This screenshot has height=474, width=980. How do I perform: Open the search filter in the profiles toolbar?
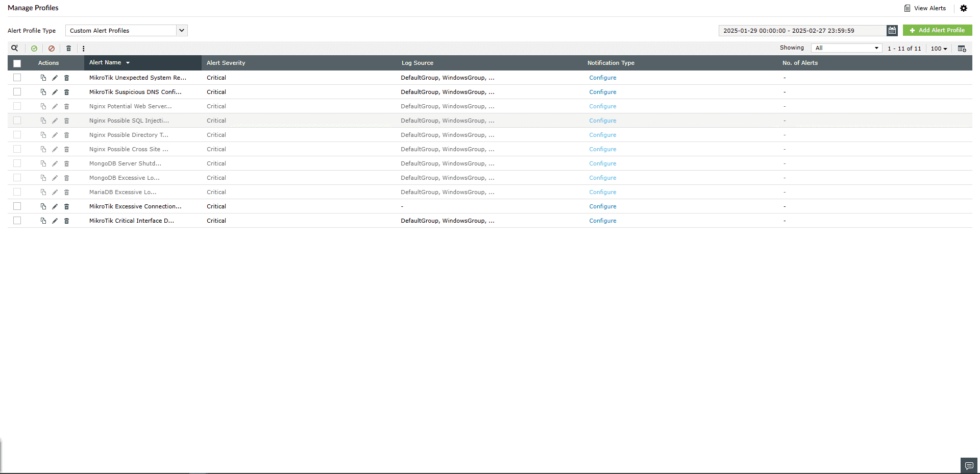(x=15, y=48)
